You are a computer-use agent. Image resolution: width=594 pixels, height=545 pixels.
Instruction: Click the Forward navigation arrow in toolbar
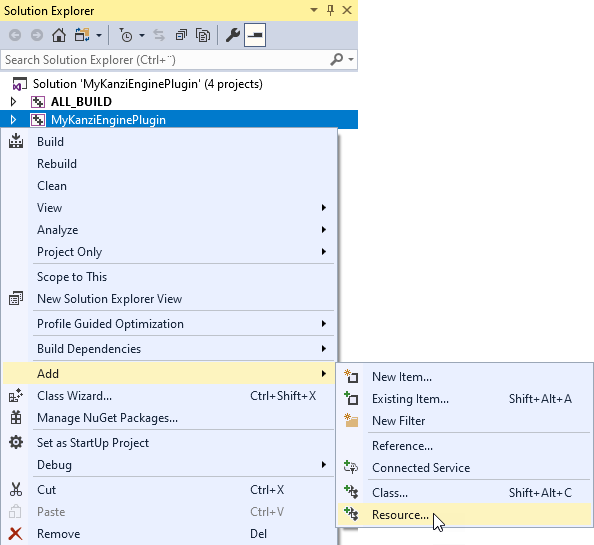pos(37,35)
